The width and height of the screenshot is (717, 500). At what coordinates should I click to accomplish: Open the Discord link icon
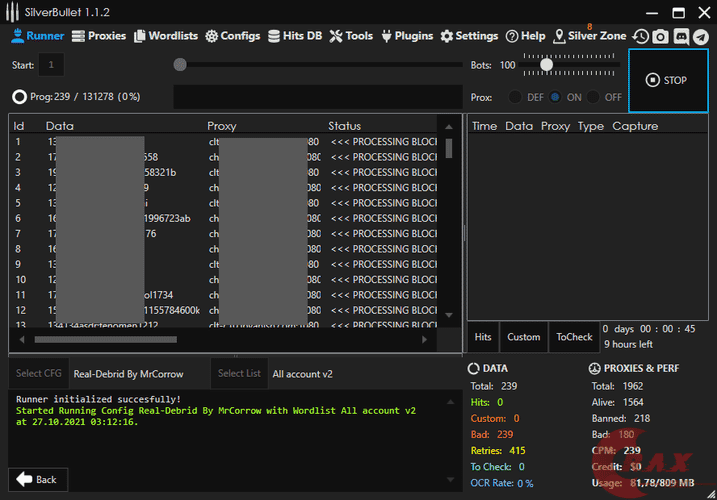click(x=681, y=36)
